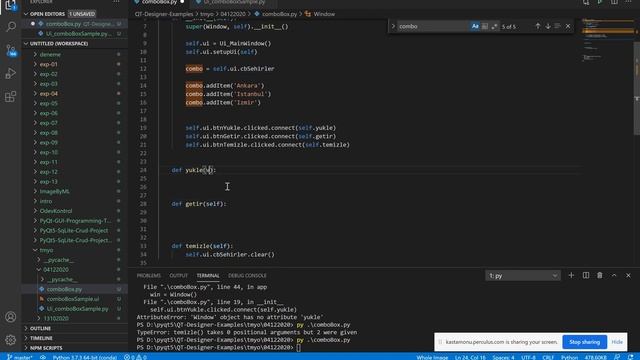Expand the replace field toggle arrow
The image size is (640, 360).
click(393, 26)
